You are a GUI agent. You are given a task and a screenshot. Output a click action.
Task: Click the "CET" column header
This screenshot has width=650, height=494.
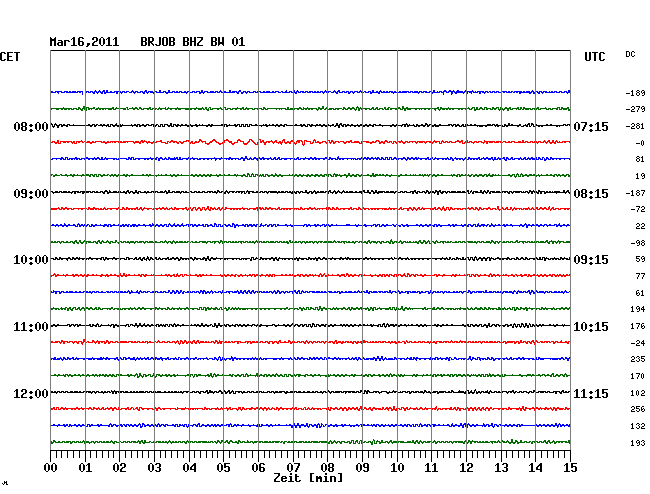tap(10, 57)
